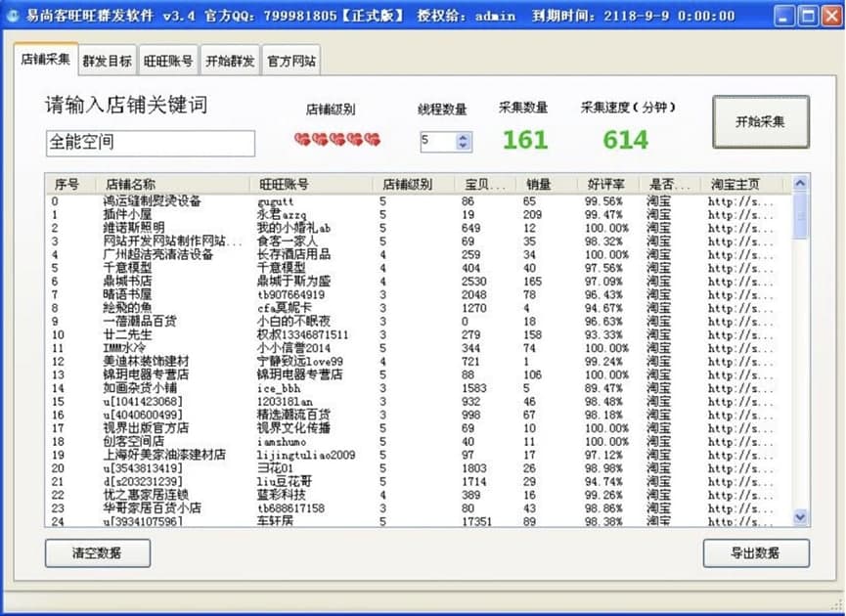Sort by 好评率 column header

tap(607, 184)
